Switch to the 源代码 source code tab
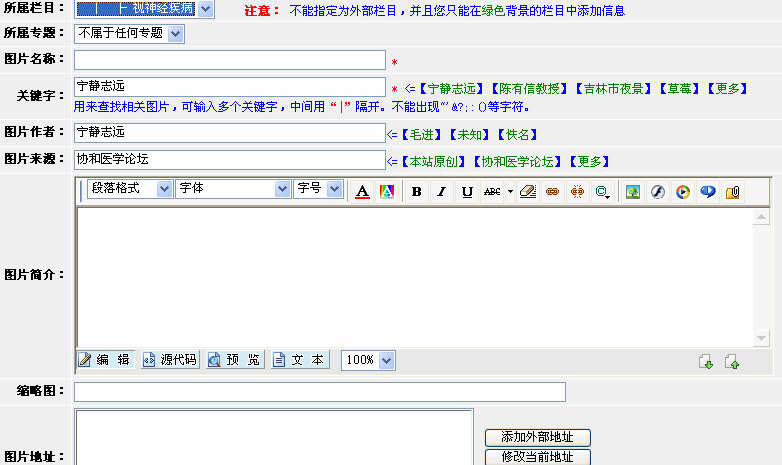This screenshot has width=782, height=465. (x=170, y=360)
